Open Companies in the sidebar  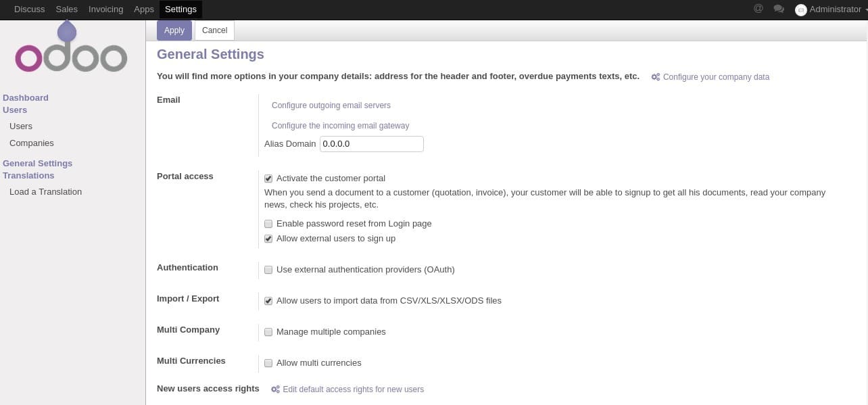pyautogui.click(x=32, y=143)
